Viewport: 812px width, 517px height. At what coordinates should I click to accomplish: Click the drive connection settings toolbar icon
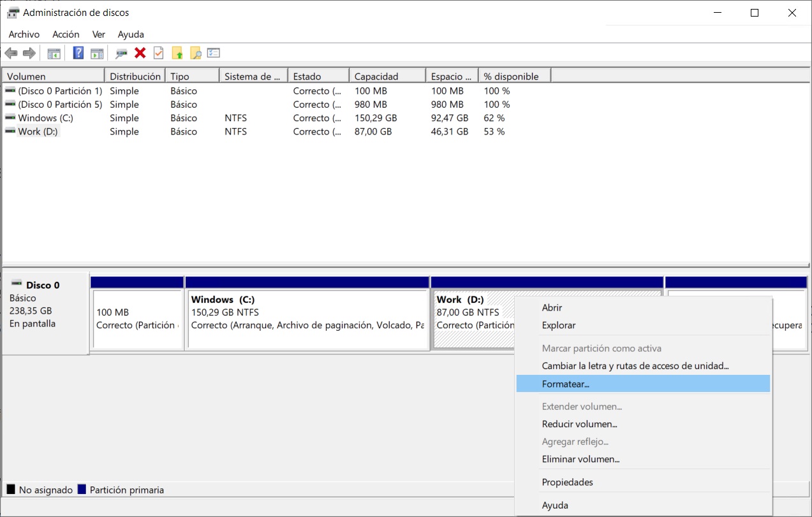point(121,53)
